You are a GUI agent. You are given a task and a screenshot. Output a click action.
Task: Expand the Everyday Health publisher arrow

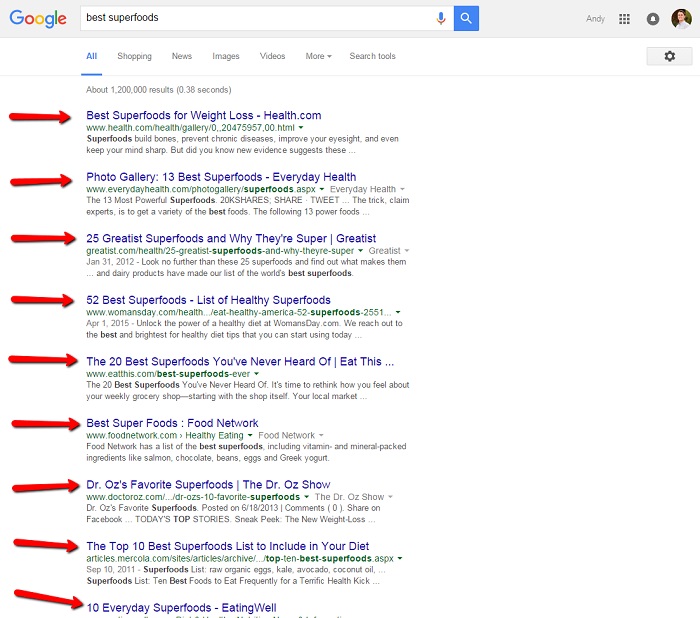402,189
